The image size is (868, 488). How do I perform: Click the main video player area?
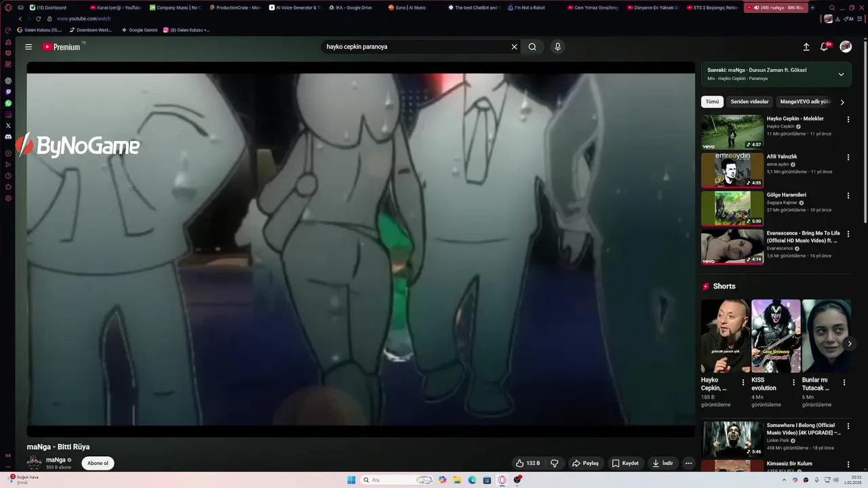[x=361, y=249]
